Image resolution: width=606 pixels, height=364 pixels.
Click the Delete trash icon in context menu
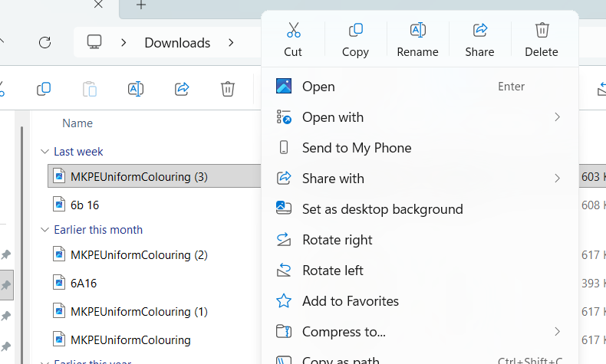(x=542, y=31)
